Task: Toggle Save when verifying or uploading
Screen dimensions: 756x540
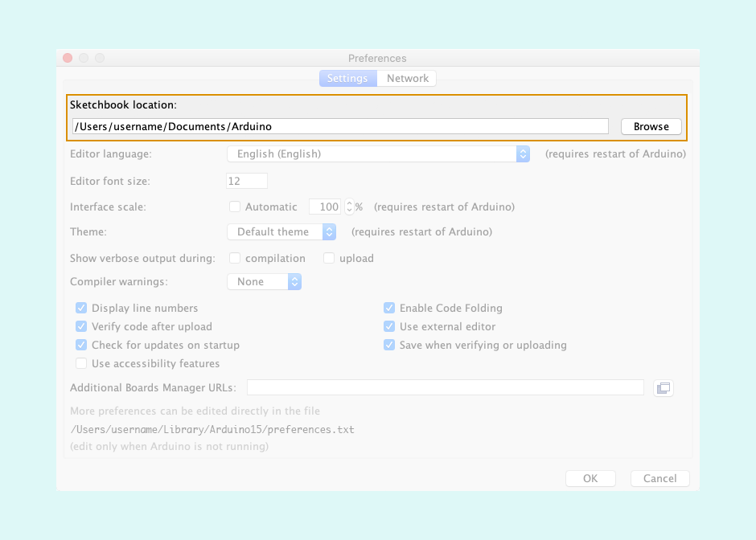Action: 389,345
